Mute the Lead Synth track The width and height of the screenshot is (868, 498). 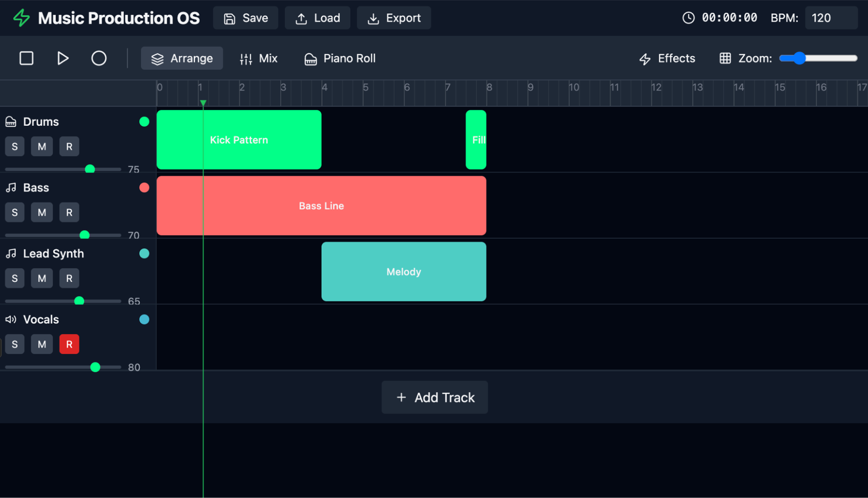tap(42, 278)
